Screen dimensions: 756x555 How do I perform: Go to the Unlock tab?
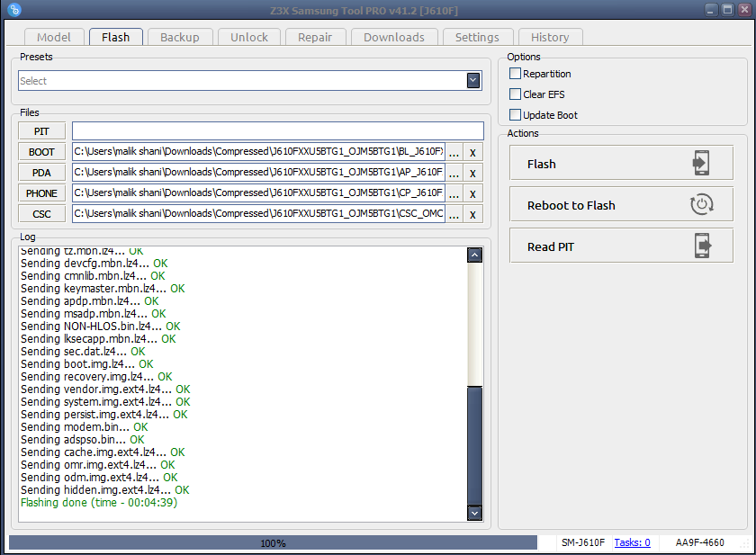pos(248,37)
